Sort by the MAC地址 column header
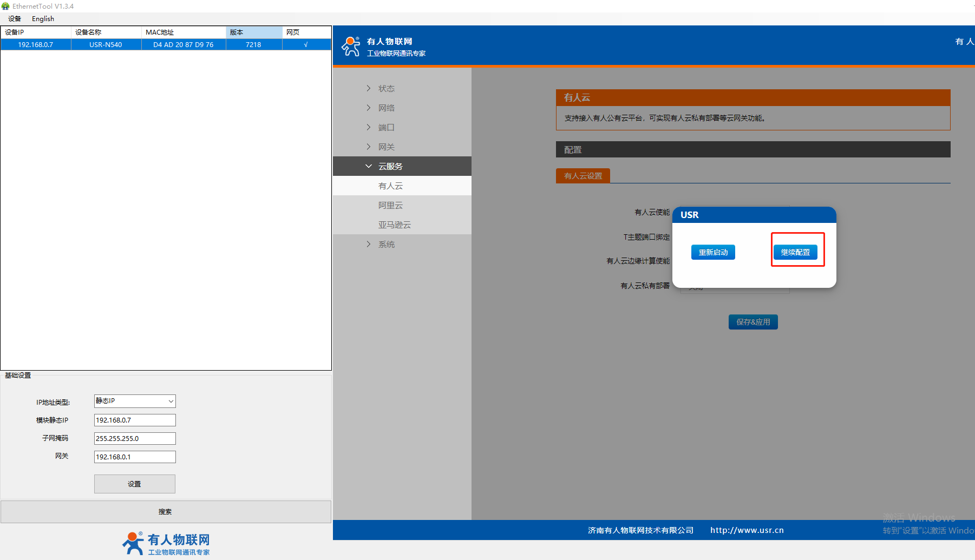975x560 pixels. pyautogui.click(x=184, y=32)
